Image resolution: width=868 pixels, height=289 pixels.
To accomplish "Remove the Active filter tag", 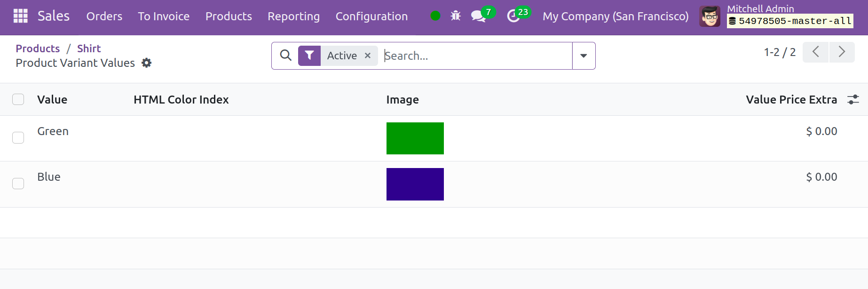I will point(368,56).
